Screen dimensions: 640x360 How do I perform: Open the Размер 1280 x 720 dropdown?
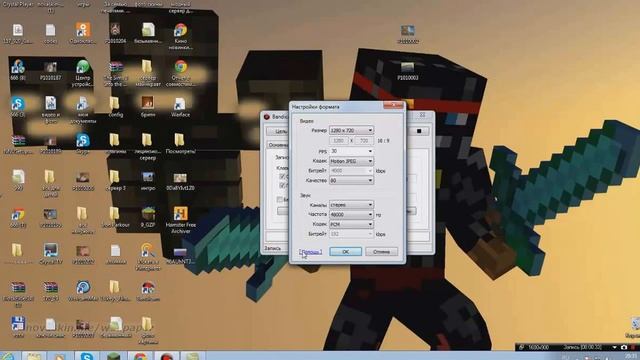[351, 130]
